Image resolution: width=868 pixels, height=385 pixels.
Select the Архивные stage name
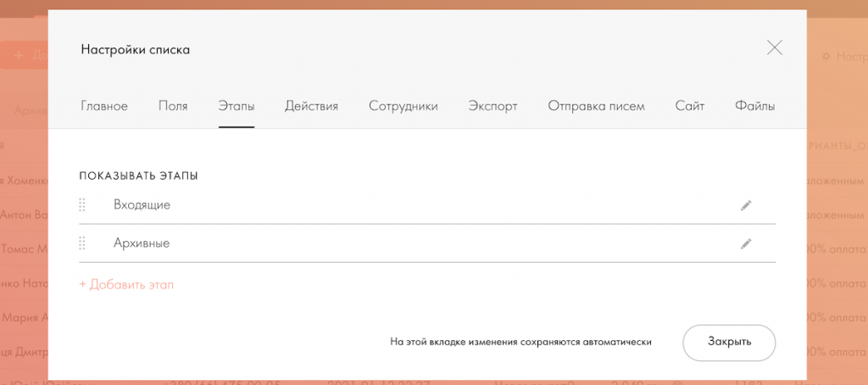[x=142, y=243]
